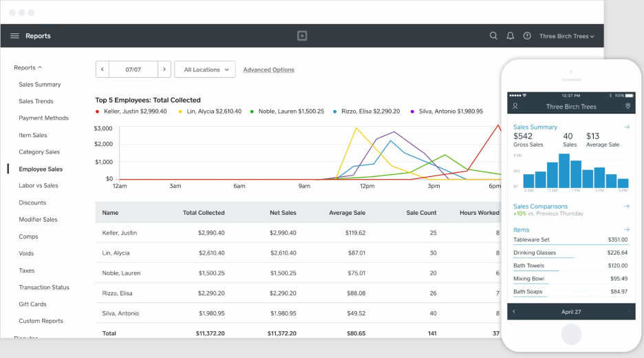Open the help question mark icon

click(x=527, y=36)
